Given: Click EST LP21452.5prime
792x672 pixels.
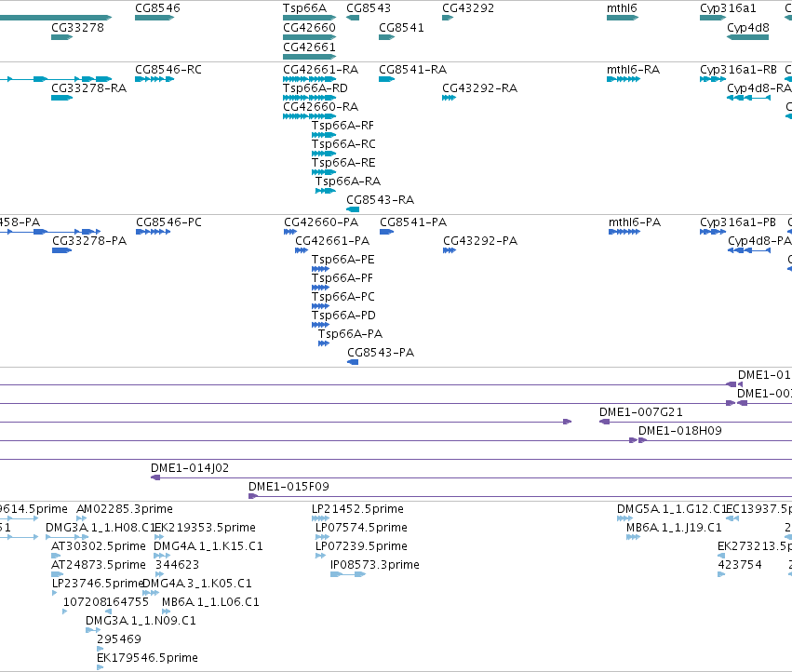Looking at the screenshot, I should (320, 518).
